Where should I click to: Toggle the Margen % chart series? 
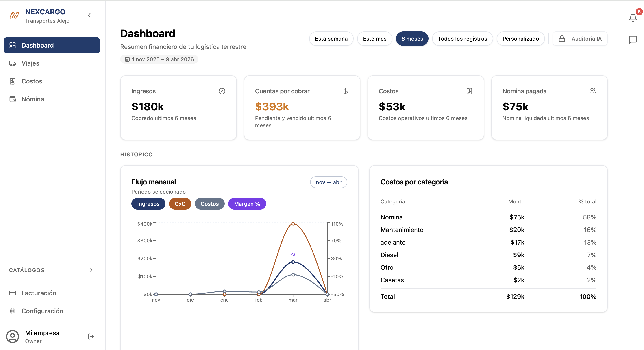[247, 204]
